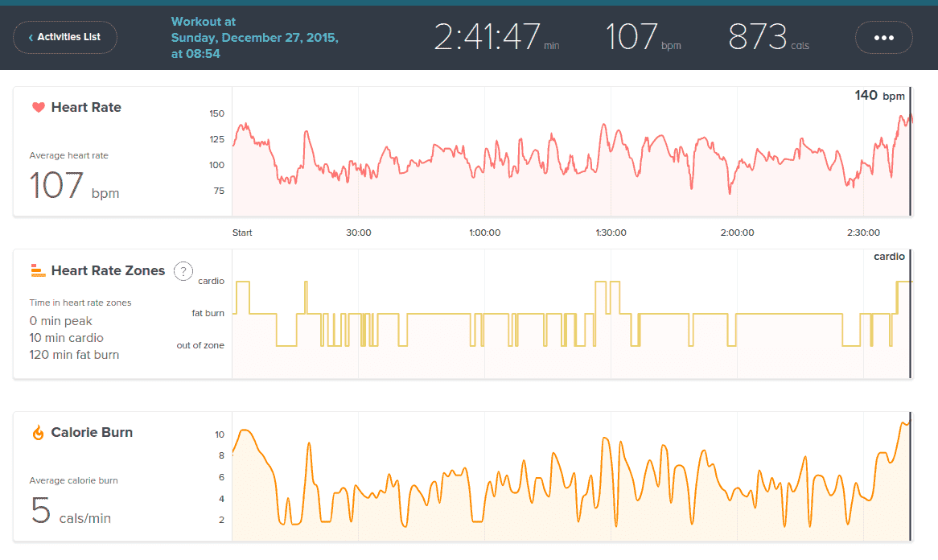The height and width of the screenshot is (560, 938).
Task: Click the 2:00:00 mark on time axis
Action: [737, 233]
